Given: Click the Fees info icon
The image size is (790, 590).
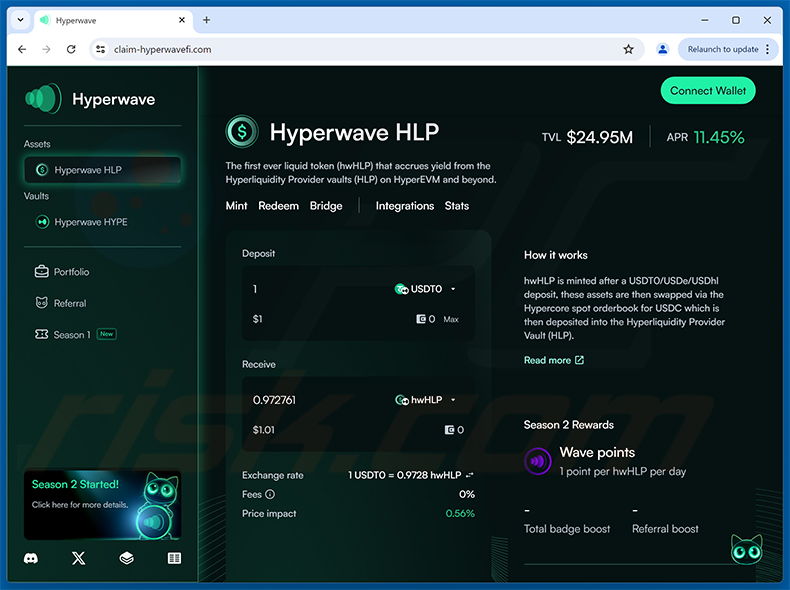Looking at the screenshot, I should [270, 494].
